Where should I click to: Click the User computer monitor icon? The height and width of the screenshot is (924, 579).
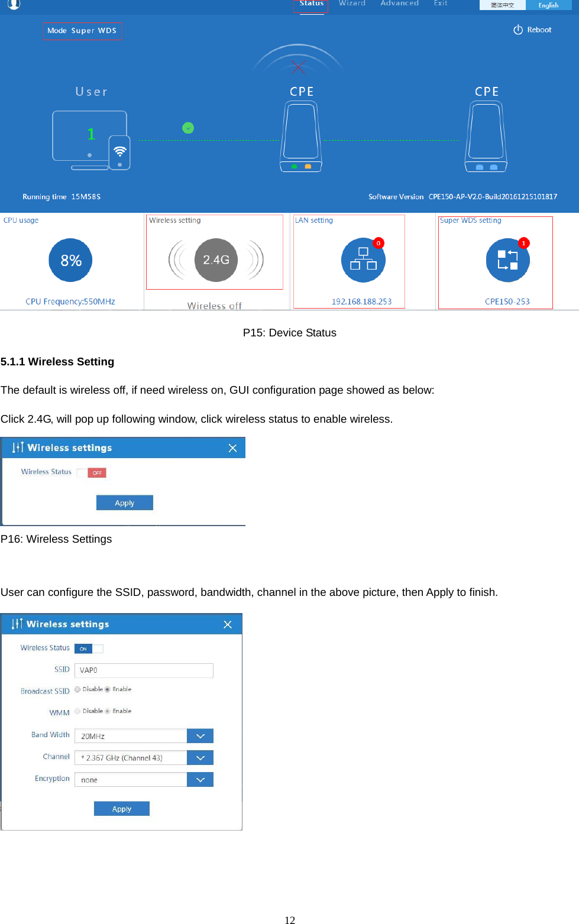point(89,140)
